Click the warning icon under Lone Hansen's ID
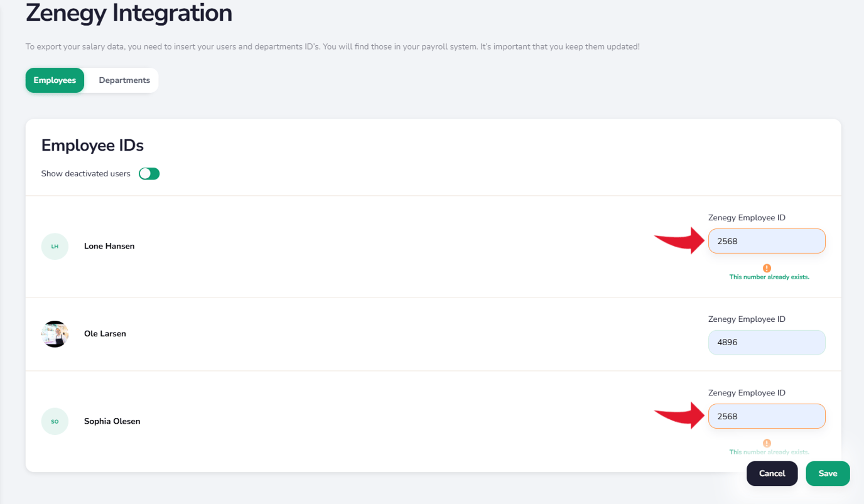This screenshot has height=504, width=864. (767, 268)
